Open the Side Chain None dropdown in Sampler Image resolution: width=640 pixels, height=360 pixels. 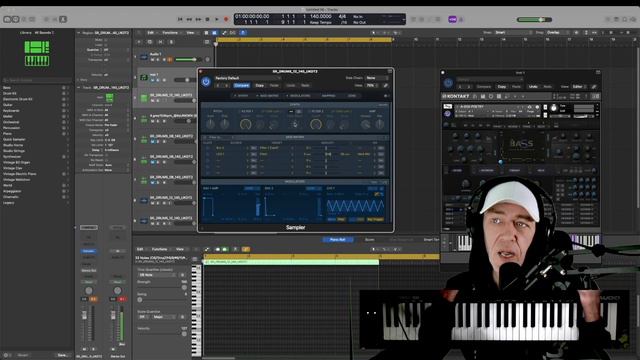pyautogui.click(x=377, y=78)
